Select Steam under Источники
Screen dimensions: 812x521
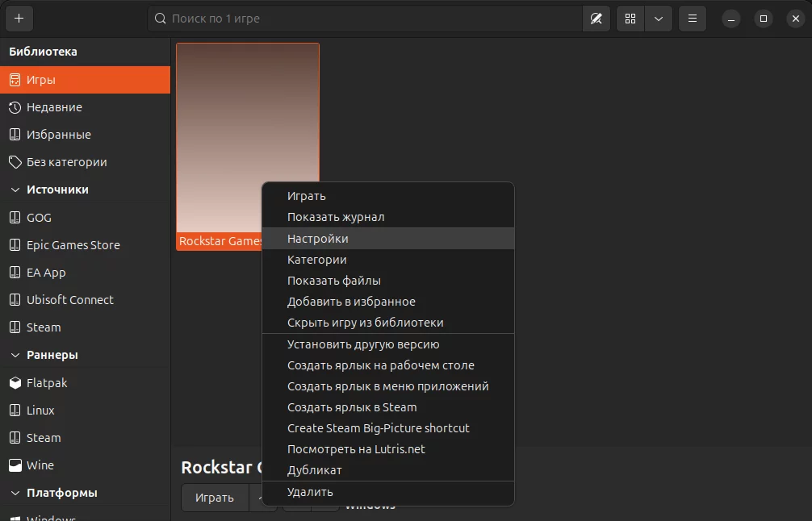[85, 327]
